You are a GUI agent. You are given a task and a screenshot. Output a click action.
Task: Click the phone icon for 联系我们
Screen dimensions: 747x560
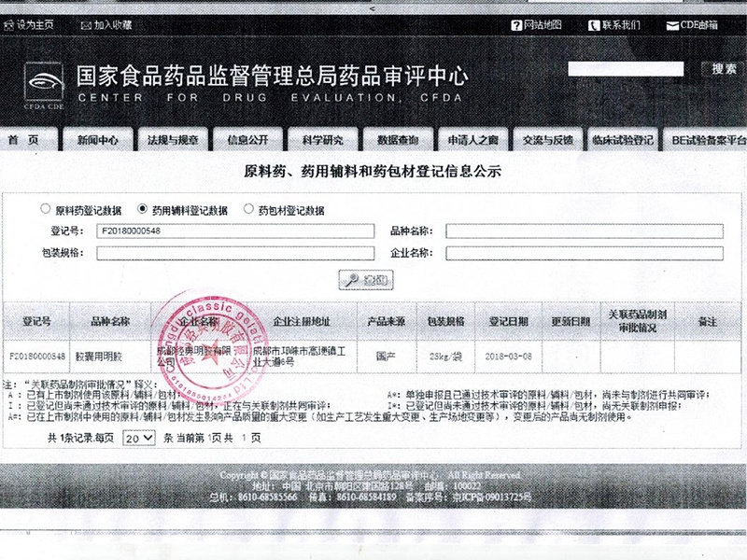tap(594, 25)
